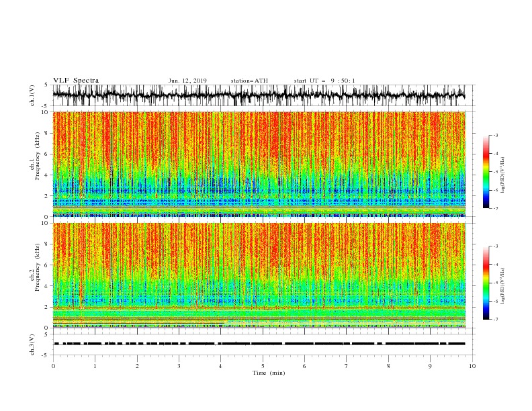Click the "ch.3(V)" axis label
The width and height of the screenshot is (532, 411).
tap(32, 345)
